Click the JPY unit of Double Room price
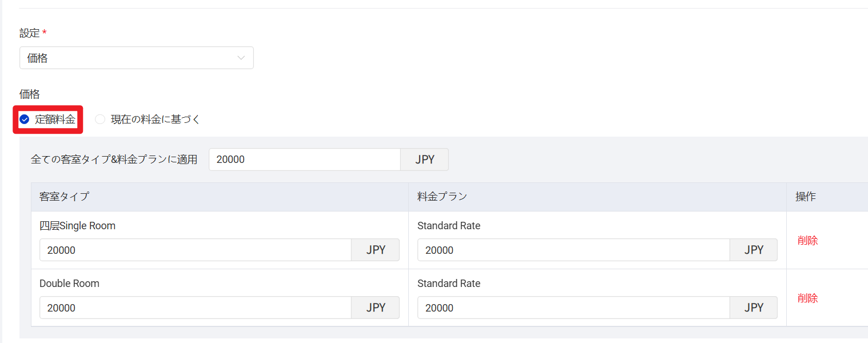 375,308
